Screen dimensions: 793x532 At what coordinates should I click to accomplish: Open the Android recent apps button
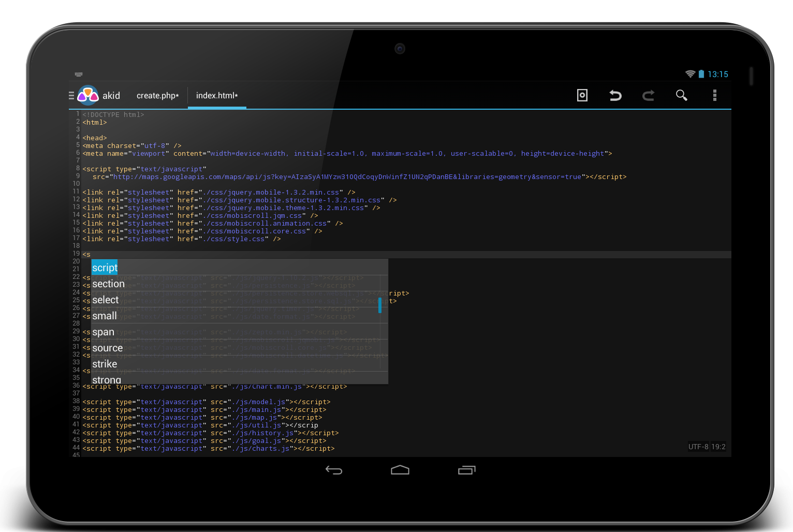pos(466,470)
